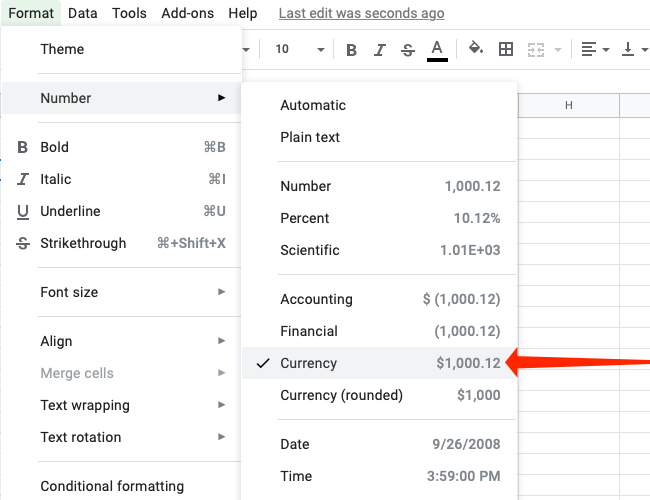Open the font size dropdown

point(300,49)
